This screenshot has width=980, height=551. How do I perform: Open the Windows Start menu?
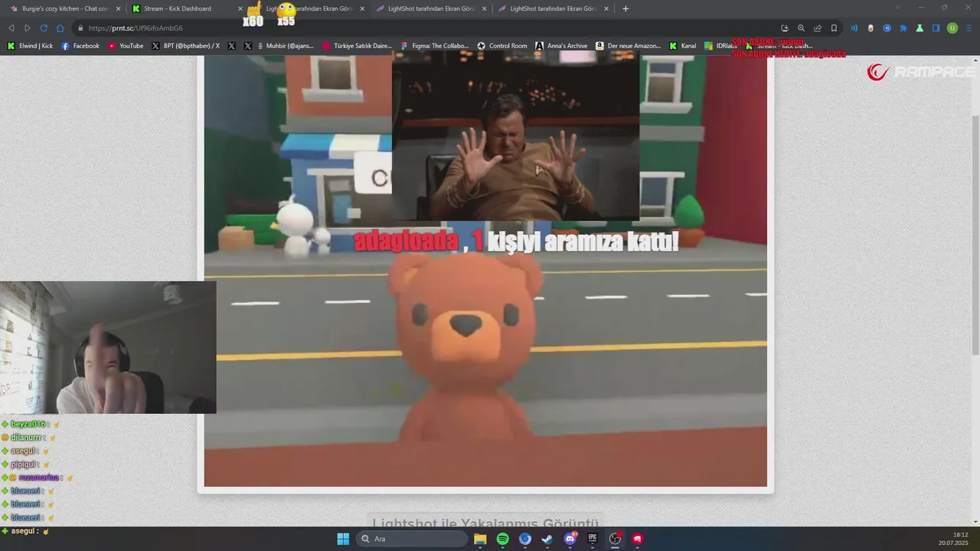pyautogui.click(x=343, y=539)
